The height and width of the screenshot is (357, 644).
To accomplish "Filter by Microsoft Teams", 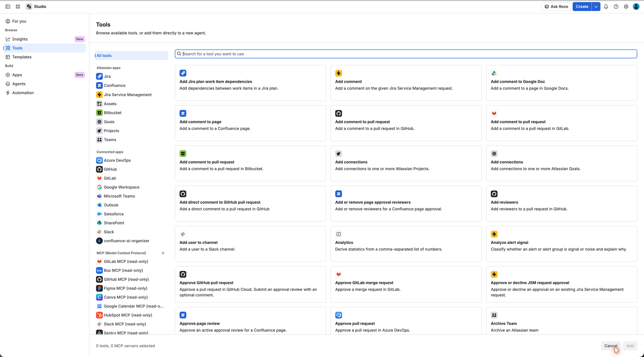I will coord(131,196).
